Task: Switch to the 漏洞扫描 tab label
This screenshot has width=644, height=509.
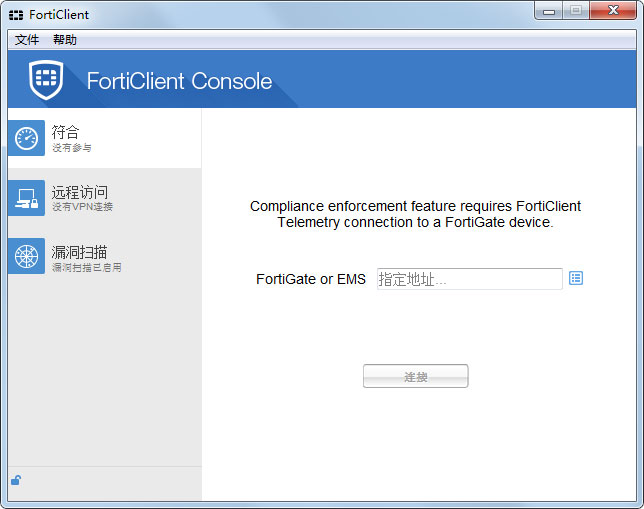Action: [80, 252]
